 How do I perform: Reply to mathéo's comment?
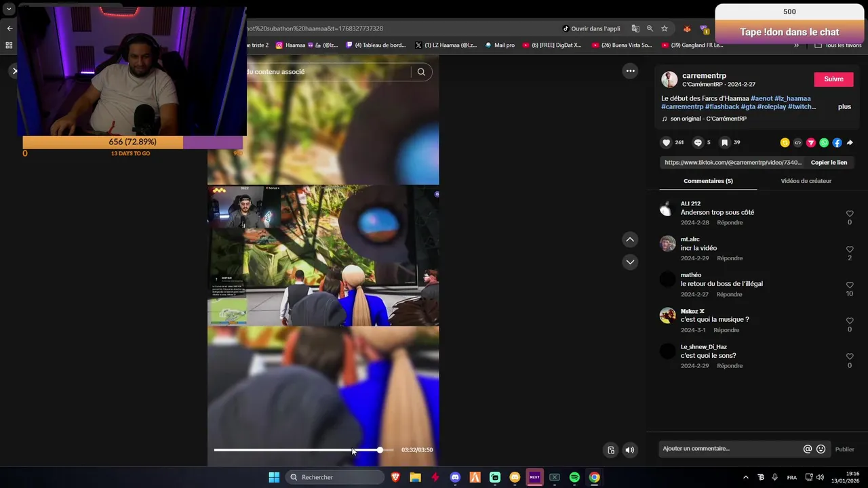point(729,294)
